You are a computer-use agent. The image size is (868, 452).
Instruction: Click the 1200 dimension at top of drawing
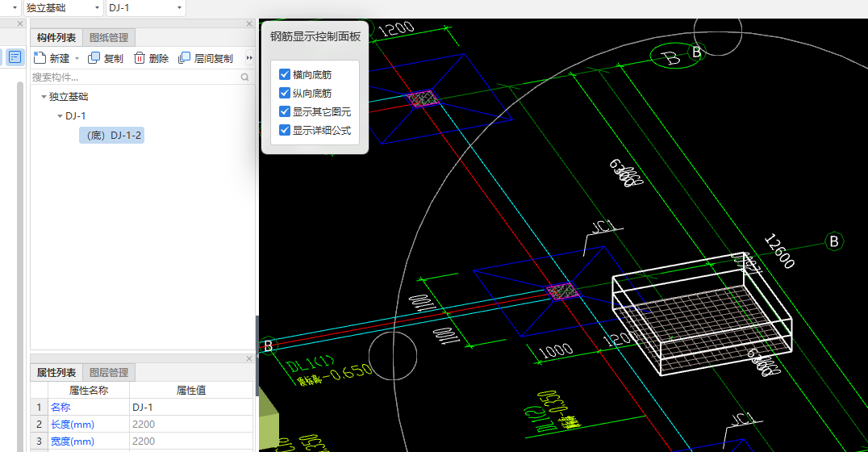point(396,28)
